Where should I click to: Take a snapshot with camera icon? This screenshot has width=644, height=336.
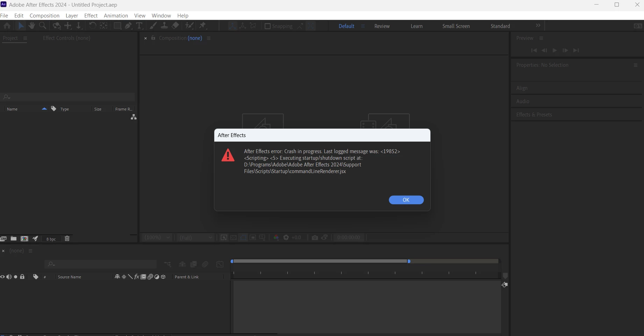pos(315,237)
